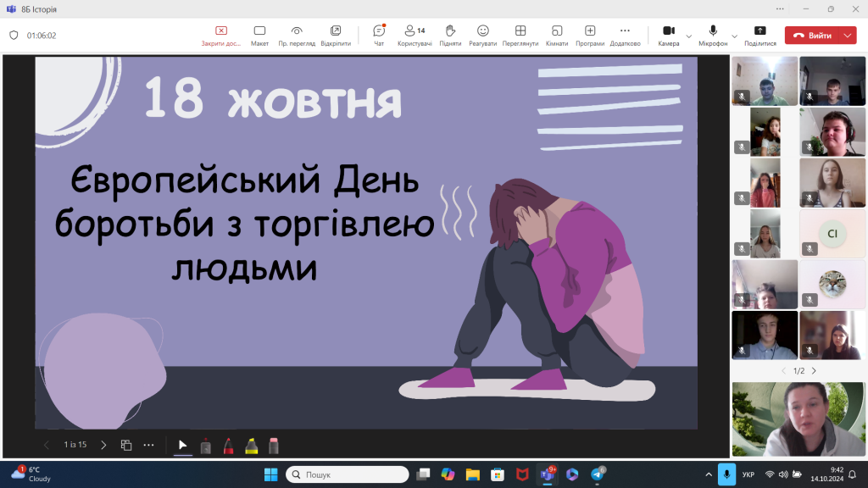Open Реагувати reactions icon
This screenshot has height=488, width=868.
483,36
